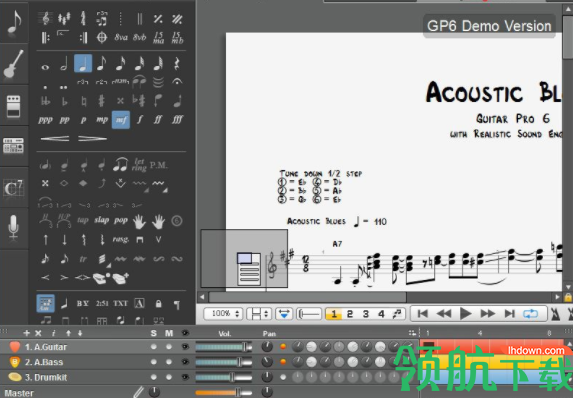The image size is (573, 398).
Task: Open the Mastering panel tab
Action: pos(14,146)
